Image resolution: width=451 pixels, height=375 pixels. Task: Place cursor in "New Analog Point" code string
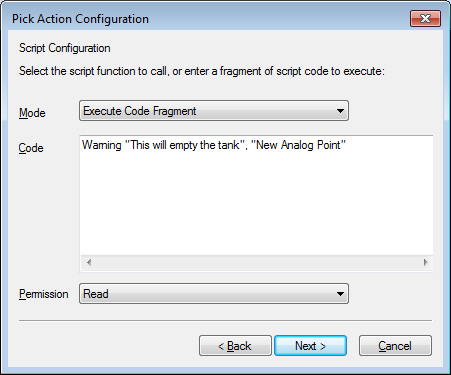298,145
